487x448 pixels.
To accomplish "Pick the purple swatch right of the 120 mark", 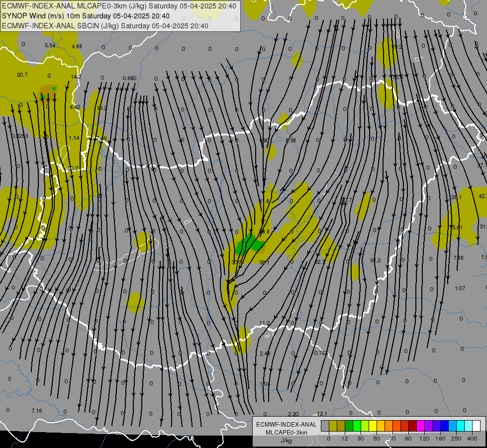I will [x=429, y=426].
